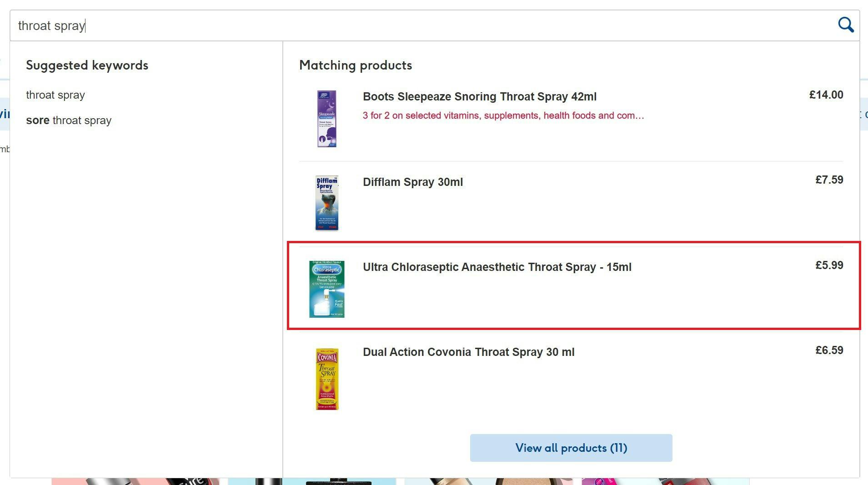Go to Difflam Spray 30ml product link
Image resolution: width=868 pixels, height=485 pixels.
(412, 182)
